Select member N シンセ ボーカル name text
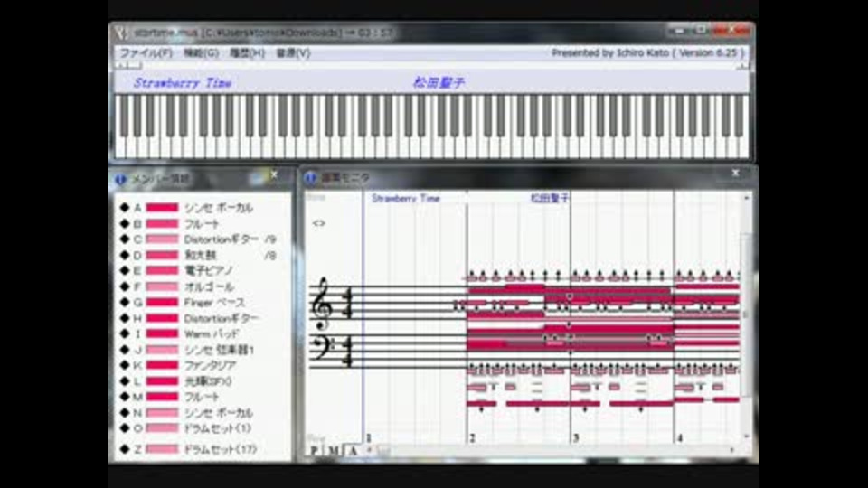 click(218, 413)
